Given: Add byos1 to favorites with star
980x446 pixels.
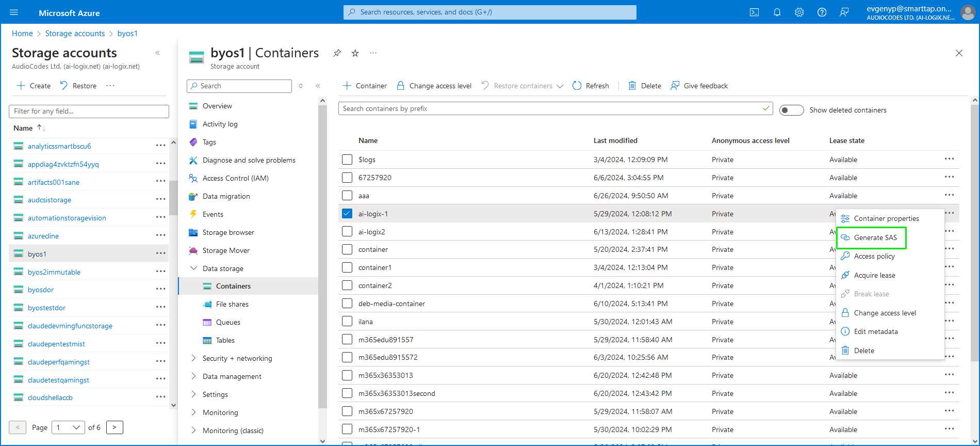Looking at the screenshot, I should (x=355, y=53).
